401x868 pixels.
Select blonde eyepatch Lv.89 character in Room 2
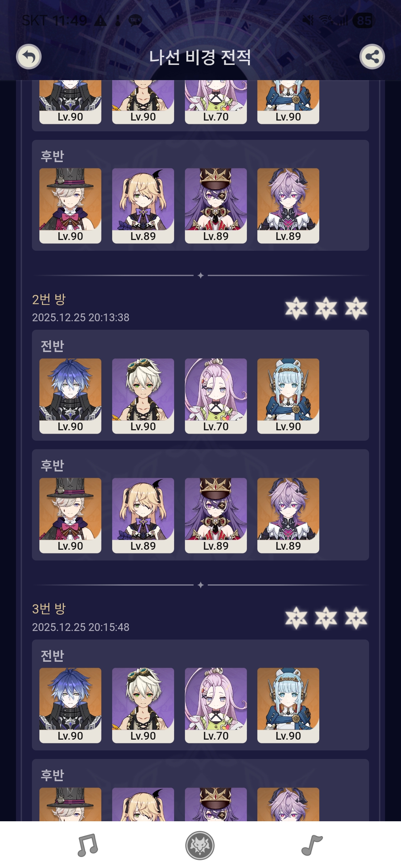click(x=143, y=515)
